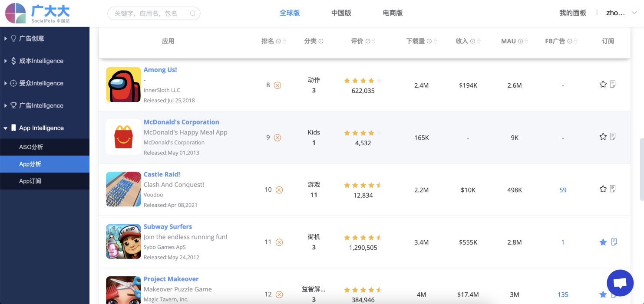Collapse the App Intelligence sidebar section
This screenshot has height=304, width=644.
pos(45,128)
